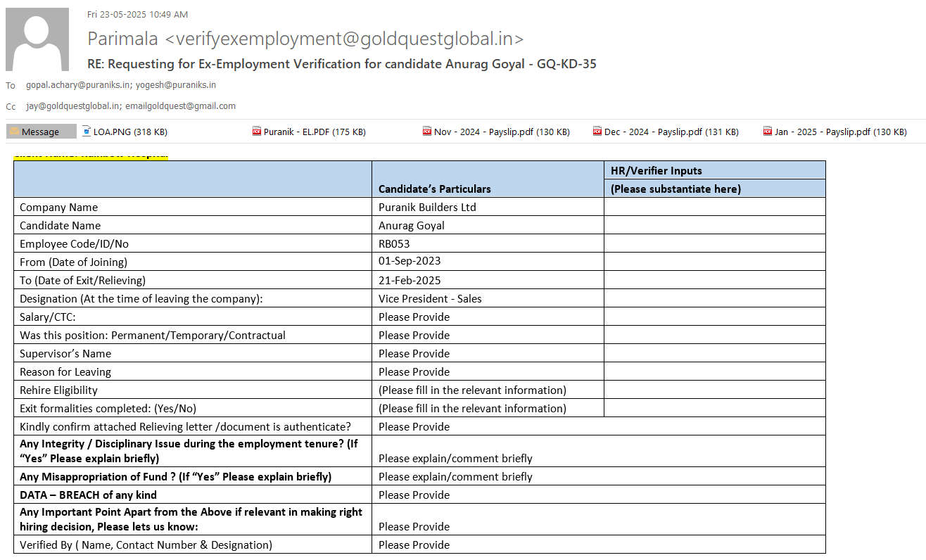Open the Jan - 2025 Payslip PDF
Viewport: 926px width, 560px height.
tap(835, 132)
